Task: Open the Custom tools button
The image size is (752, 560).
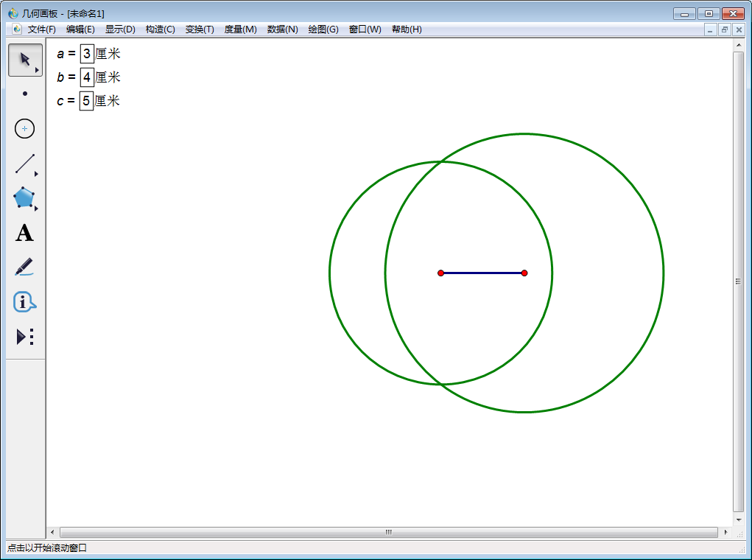Action: [25, 337]
